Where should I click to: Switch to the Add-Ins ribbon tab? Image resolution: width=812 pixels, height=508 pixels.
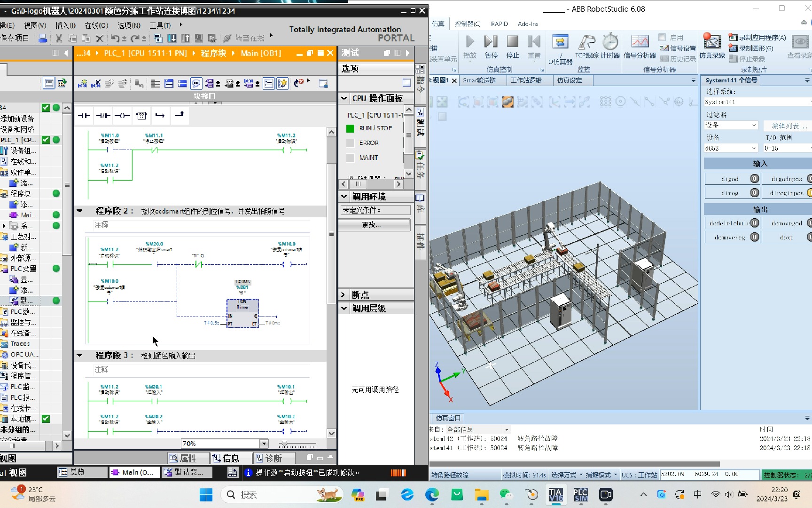pyautogui.click(x=528, y=24)
